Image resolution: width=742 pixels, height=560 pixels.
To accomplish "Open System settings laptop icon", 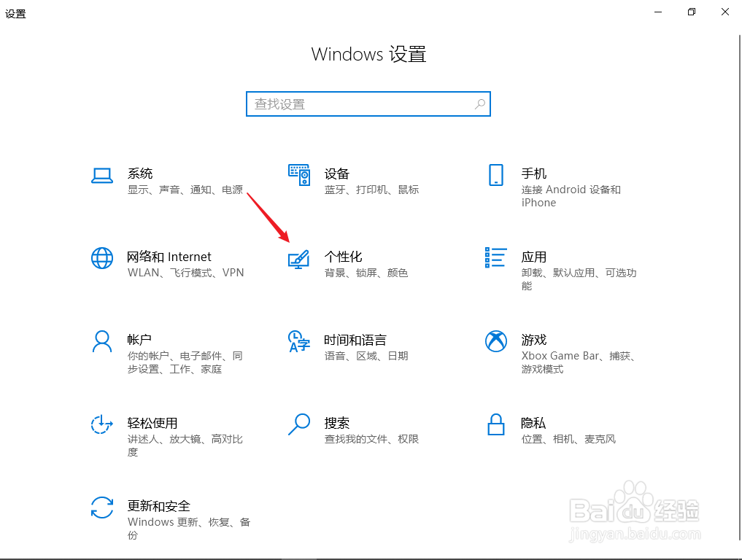I will [x=101, y=176].
